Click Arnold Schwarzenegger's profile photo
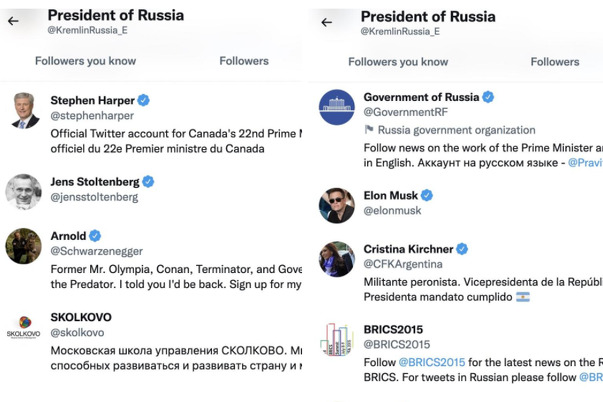Image resolution: width=603 pixels, height=402 pixels. 23,246
